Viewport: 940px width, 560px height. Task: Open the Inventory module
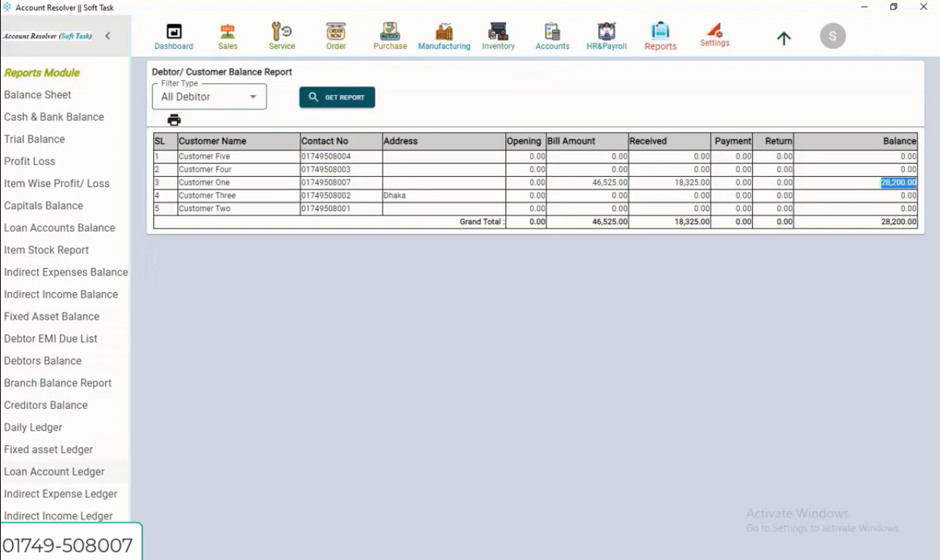click(x=497, y=35)
